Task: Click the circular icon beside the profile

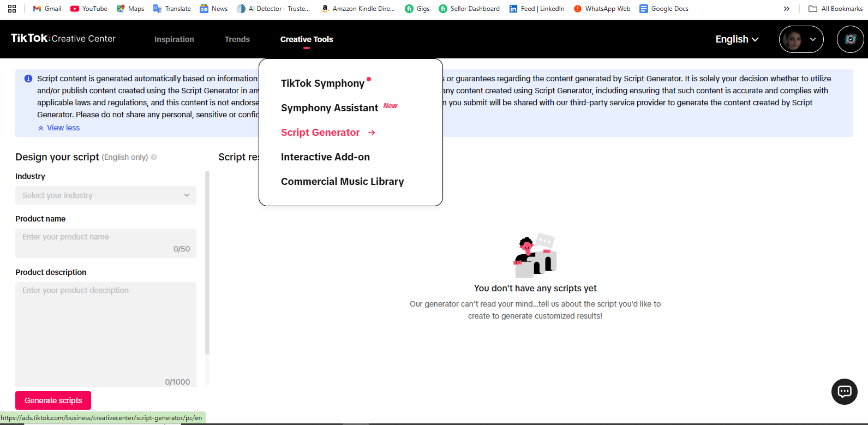Action: (x=850, y=39)
